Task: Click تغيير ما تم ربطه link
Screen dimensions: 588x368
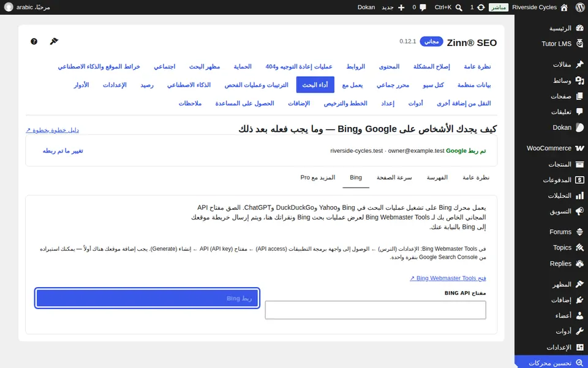Action: [x=63, y=151]
